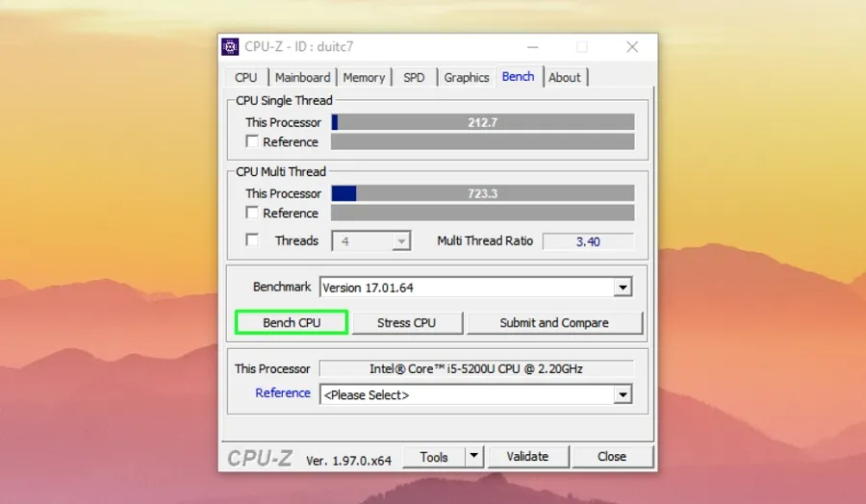Click the multi thread score bar 723.3
The width and height of the screenshot is (866, 504).
tap(483, 193)
